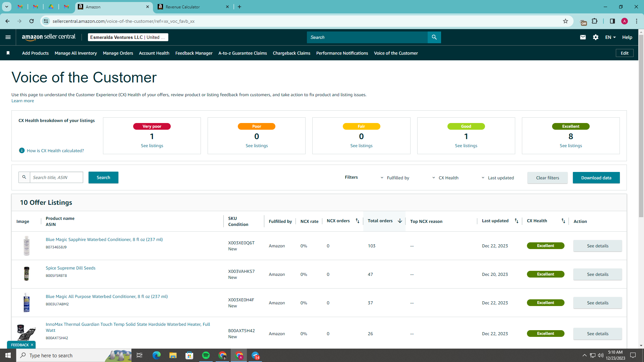Screen dimensions: 644x362
Task: Sort by Total orders down arrow
Action: click(400, 221)
